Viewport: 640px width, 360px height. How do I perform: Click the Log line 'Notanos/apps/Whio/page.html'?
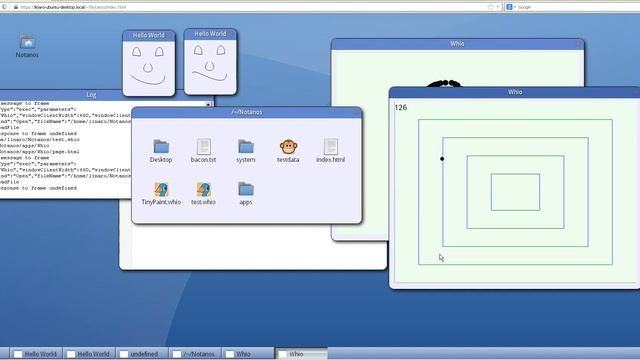(40, 152)
